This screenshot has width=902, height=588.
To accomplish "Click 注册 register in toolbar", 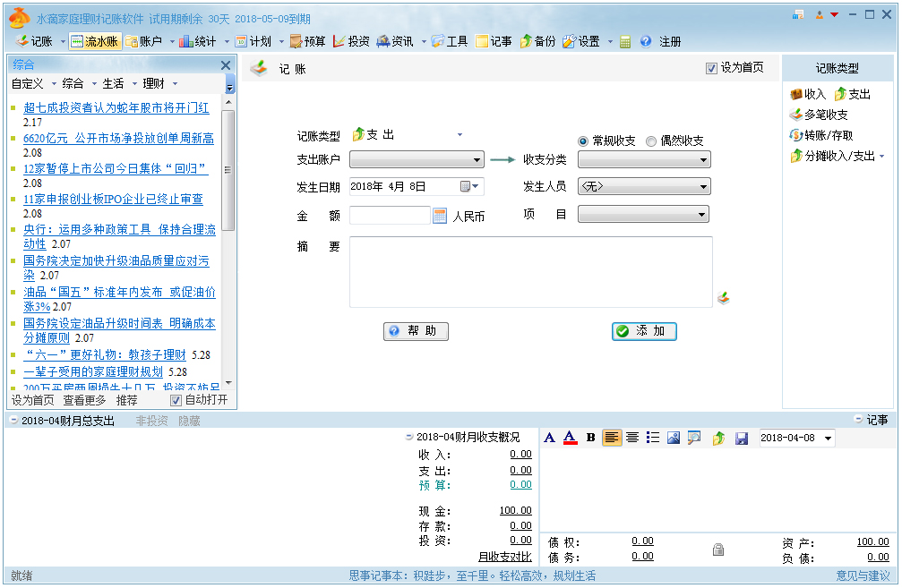I will tap(670, 41).
